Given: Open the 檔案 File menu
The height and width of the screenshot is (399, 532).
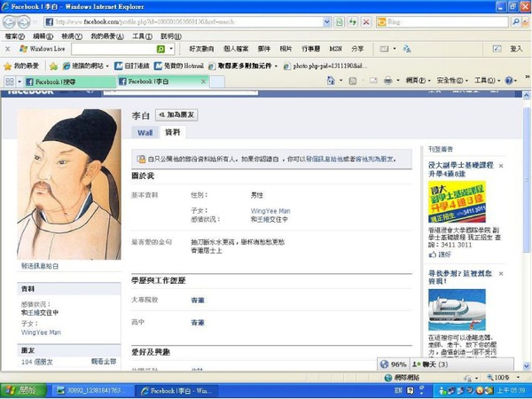Looking at the screenshot, I should [14, 36].
